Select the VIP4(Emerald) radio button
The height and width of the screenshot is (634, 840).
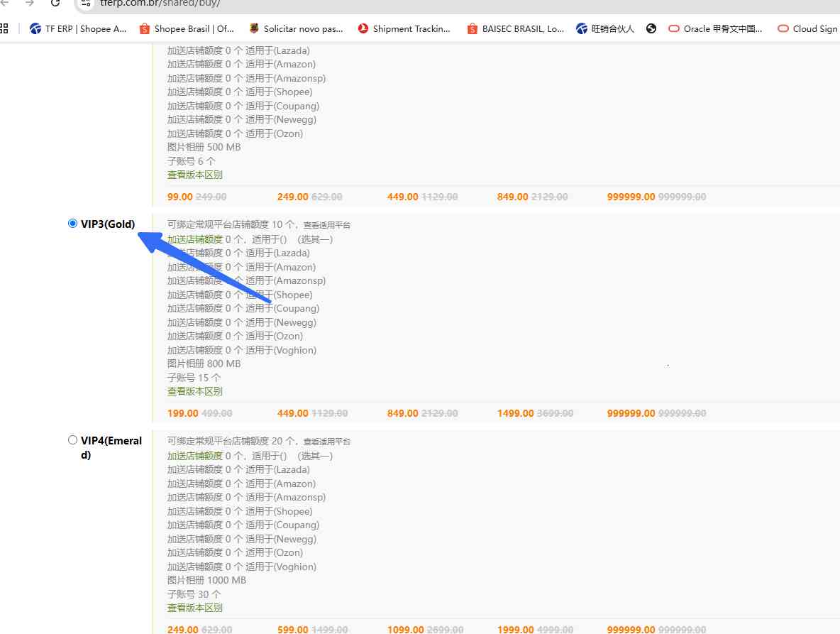point(72,440)
